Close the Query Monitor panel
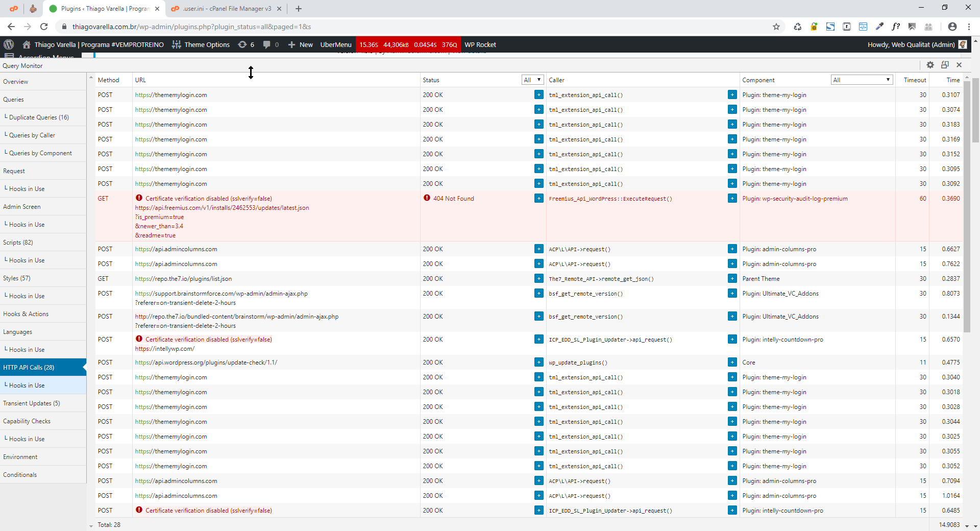 click(959, 65)
